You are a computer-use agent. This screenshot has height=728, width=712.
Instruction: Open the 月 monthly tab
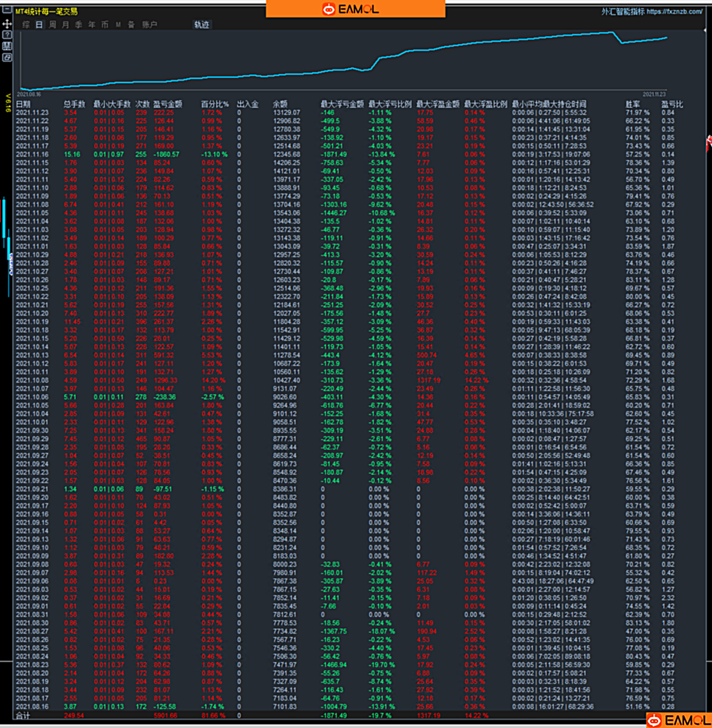[x=65, y=25]
